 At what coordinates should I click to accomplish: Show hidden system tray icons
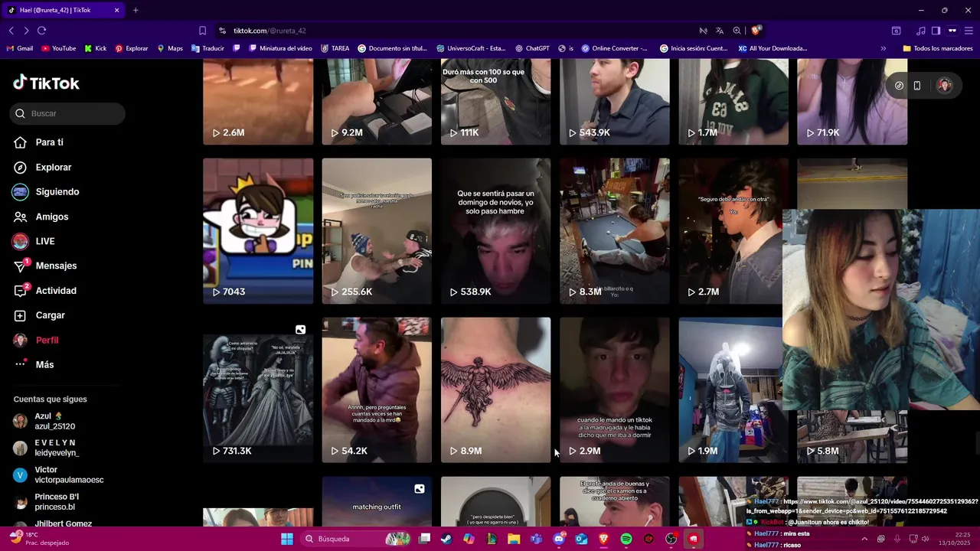[x=864, y=539]
